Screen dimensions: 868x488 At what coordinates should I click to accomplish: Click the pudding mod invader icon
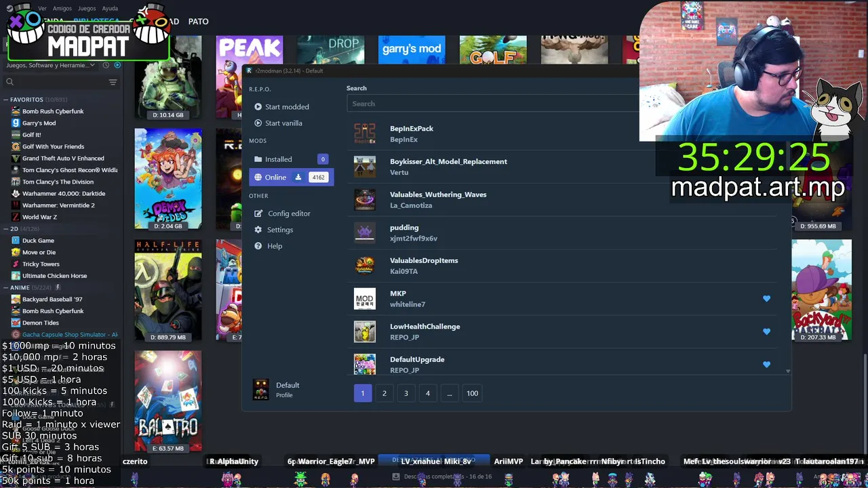point(365,232)
